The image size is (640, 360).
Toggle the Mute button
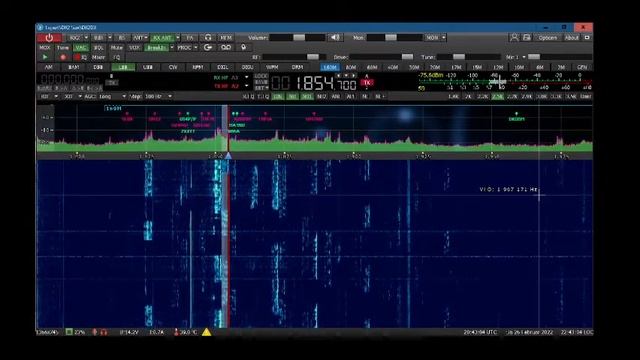click(116, 48)
